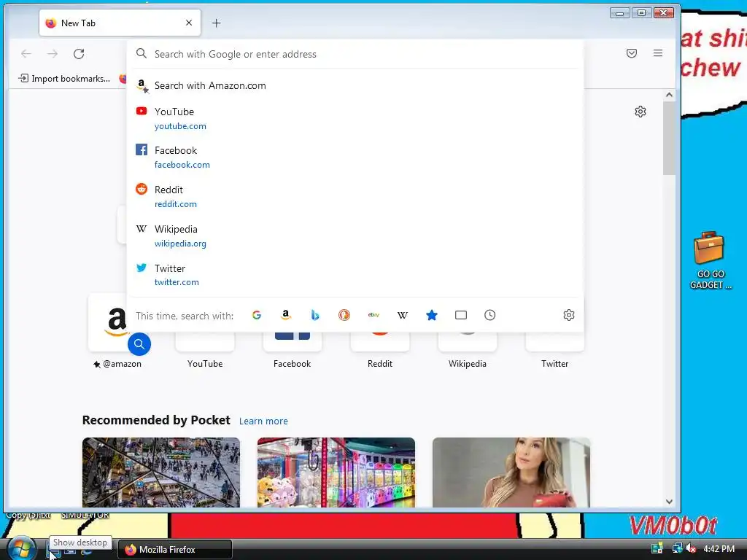
Task: Search this time with Wikipedia icon
Action: point(403,315)
